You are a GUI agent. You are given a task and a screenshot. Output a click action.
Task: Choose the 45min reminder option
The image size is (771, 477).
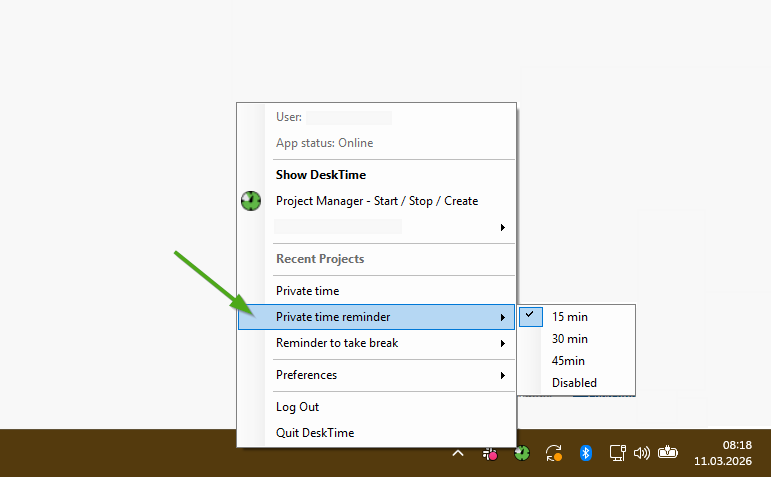tap(569, 361)
